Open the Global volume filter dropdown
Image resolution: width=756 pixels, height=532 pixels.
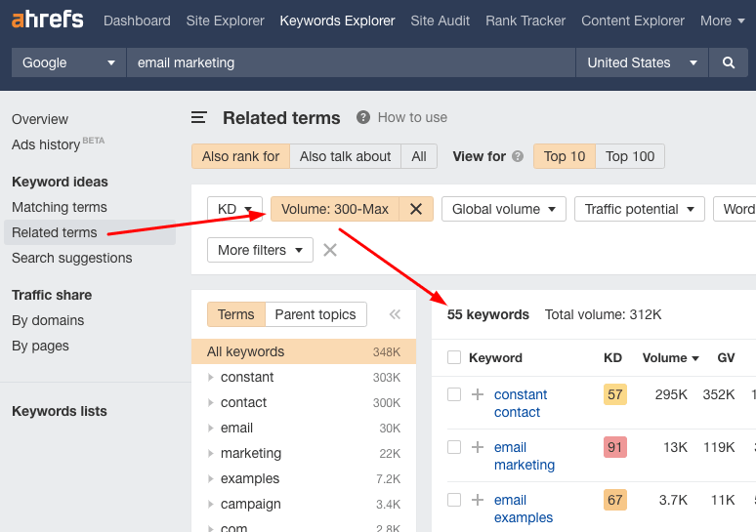(x=503, y=209)
